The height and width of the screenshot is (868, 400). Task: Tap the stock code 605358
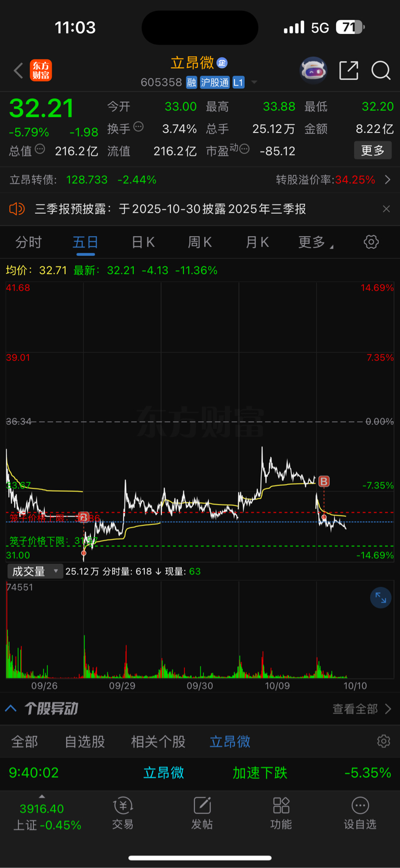pos(161,82)
